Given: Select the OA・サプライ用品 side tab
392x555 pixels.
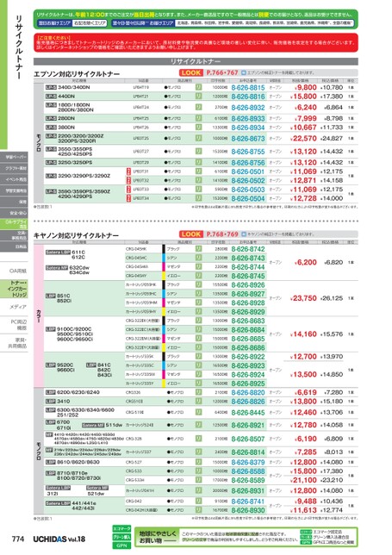Looking at the screenshot, I should (x=14, y=224).
